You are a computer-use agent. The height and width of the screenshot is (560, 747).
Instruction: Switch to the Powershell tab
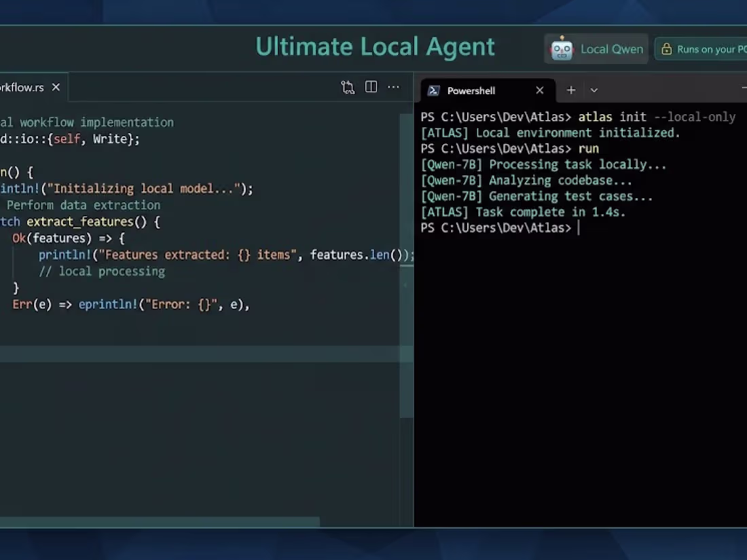click(488, 90)
